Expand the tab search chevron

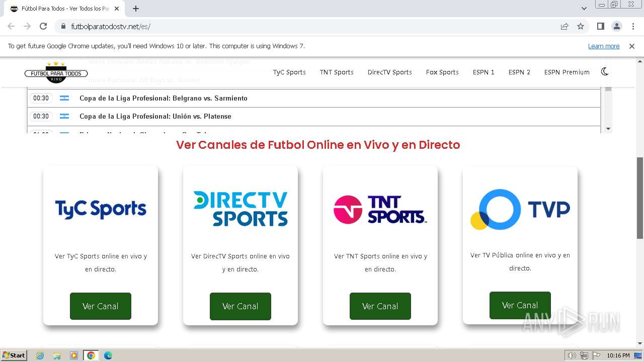point(584,9)
